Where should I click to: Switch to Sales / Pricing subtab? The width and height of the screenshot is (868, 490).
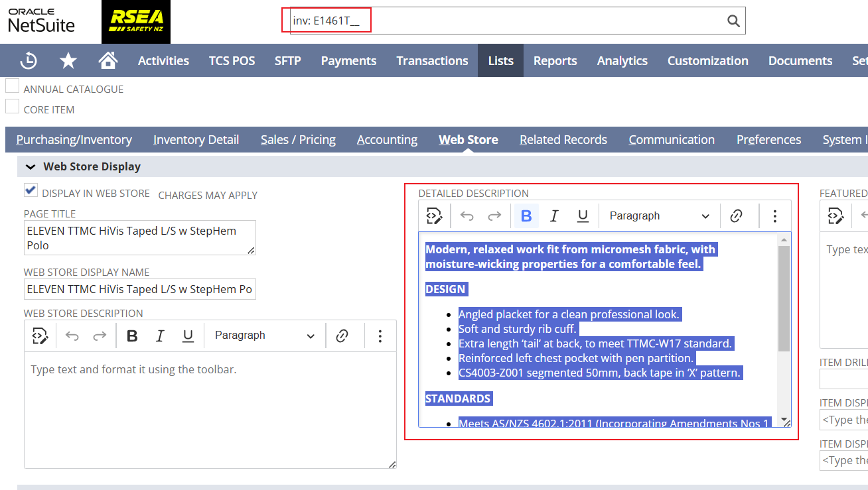click(x=298, y=140)
